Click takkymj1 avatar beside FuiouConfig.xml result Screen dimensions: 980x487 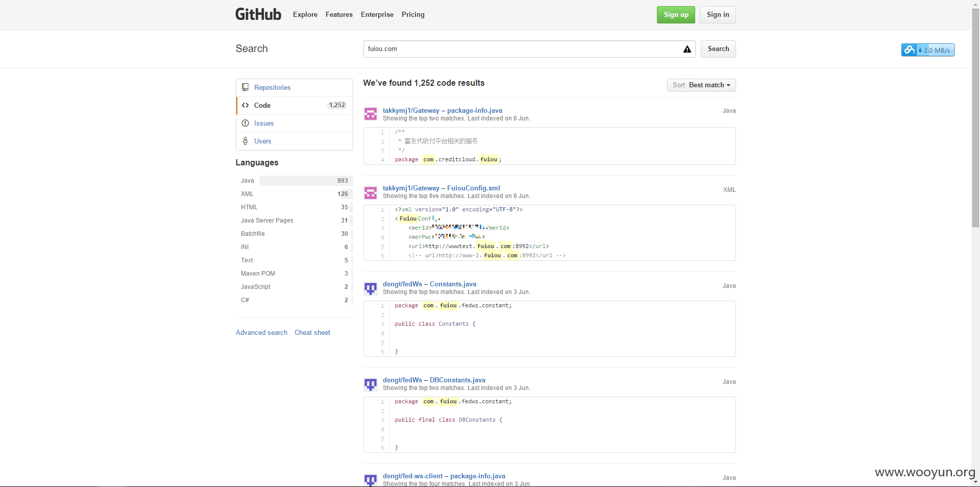point(371,192)
